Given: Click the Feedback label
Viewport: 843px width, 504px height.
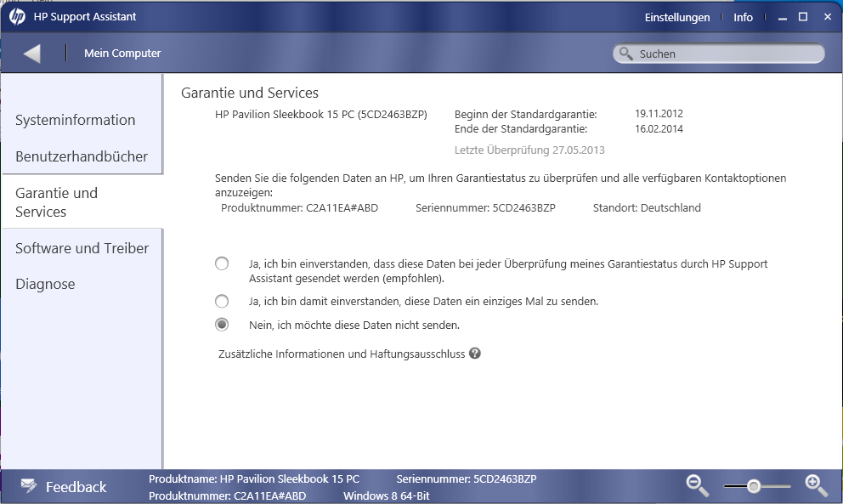Looking at the screenshot, I should point(76,487).
